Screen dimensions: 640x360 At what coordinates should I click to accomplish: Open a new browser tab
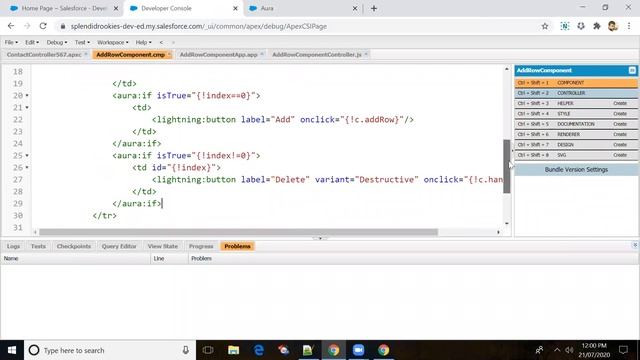coord(374,8)
